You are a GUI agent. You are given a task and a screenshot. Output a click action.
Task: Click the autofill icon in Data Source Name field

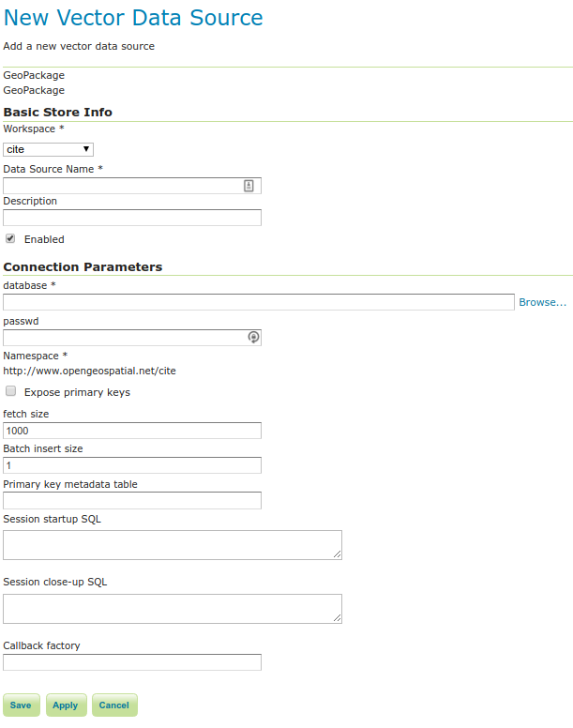[x=249, y=186]
